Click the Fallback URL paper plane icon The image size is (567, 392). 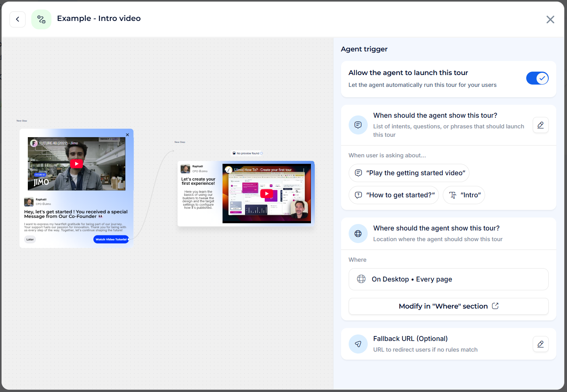(x=358, y=344)
